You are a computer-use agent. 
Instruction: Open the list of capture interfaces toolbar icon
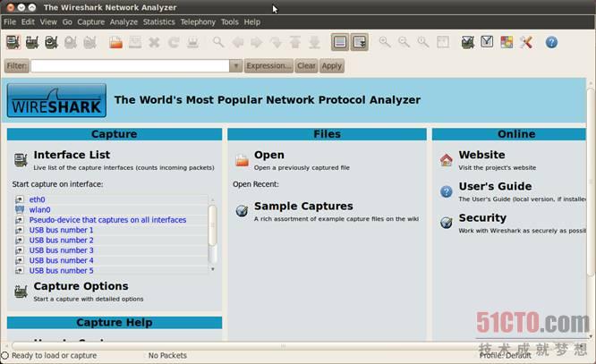pyautogui.click(x=13, y=42)
